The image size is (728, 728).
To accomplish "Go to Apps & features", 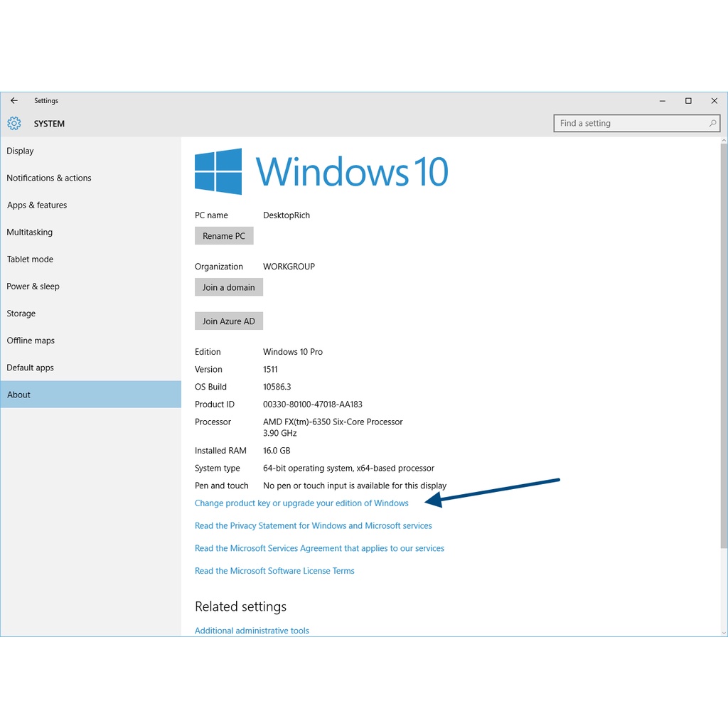I will point(37,205).
